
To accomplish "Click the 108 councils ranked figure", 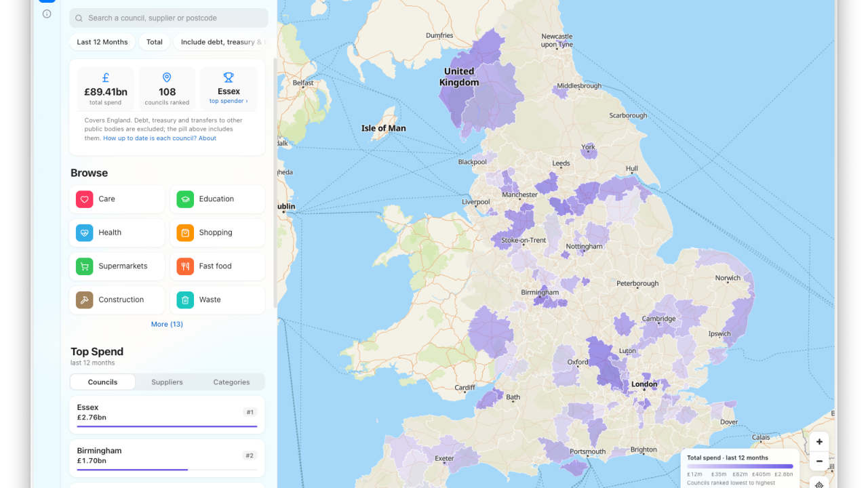I will tap(167, 92).
